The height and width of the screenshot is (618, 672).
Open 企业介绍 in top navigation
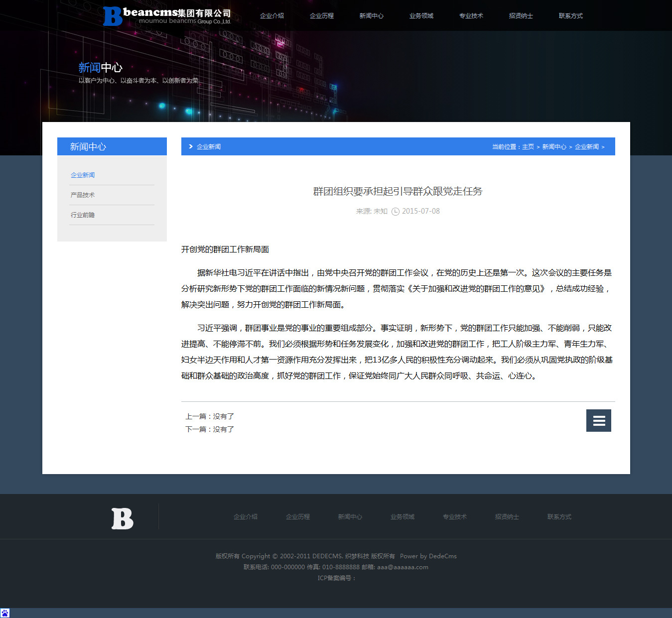click(x=272, y=16)
